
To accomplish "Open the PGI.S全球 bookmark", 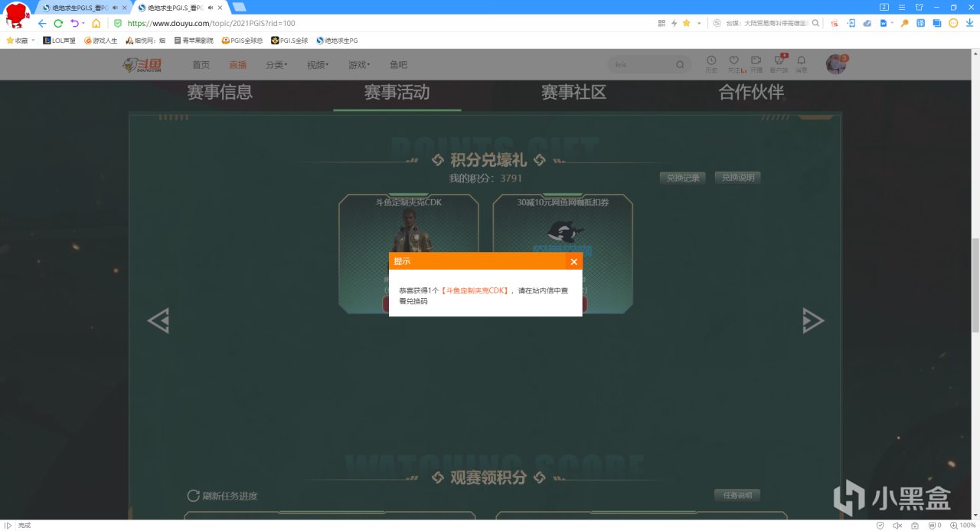I will pyautogui.click(x=289, y=40).
